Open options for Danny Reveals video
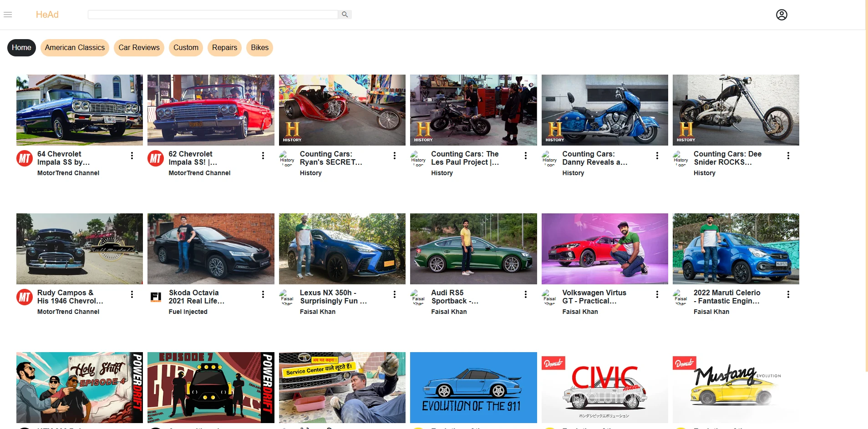The width and height of the screenshot is (868, 429). pyautogui.click(x=657, y=156)
